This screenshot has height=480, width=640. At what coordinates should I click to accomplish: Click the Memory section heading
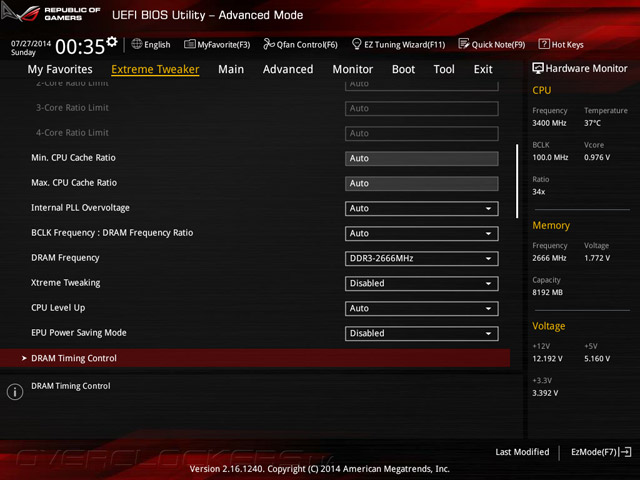551,225
